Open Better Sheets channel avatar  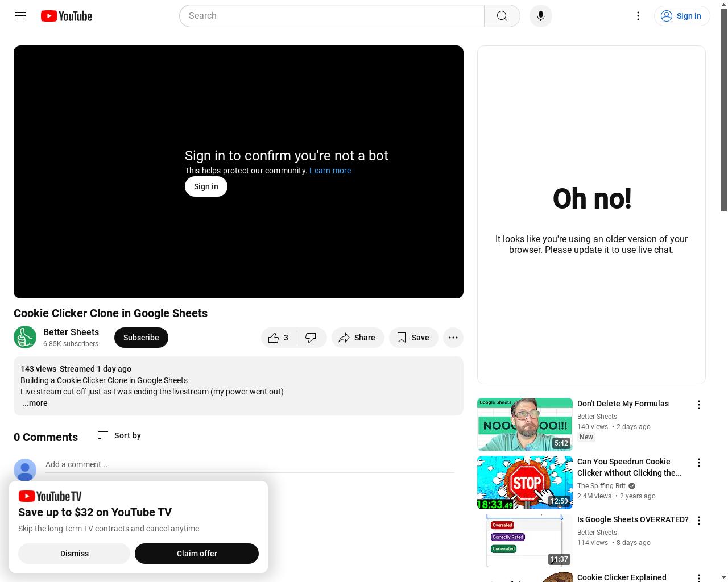pyautogui.click(x=25, y=337)
